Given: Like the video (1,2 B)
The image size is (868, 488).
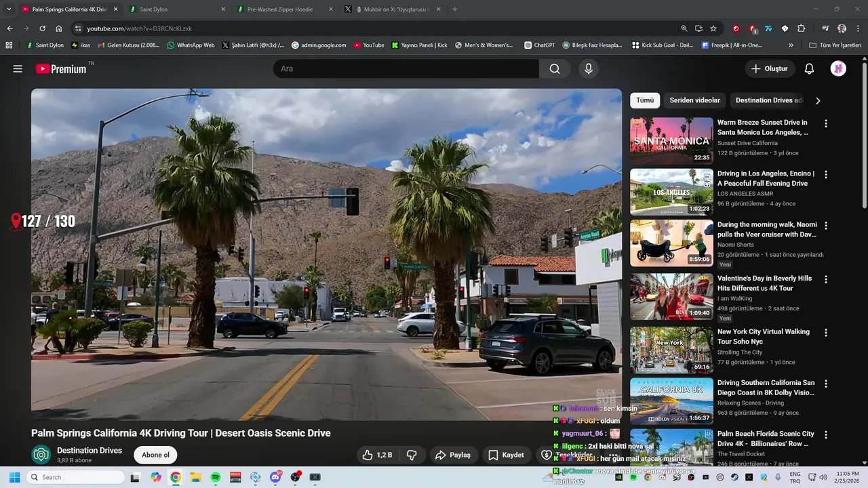Looking at the screenshot, I should [x=377, y=455].
